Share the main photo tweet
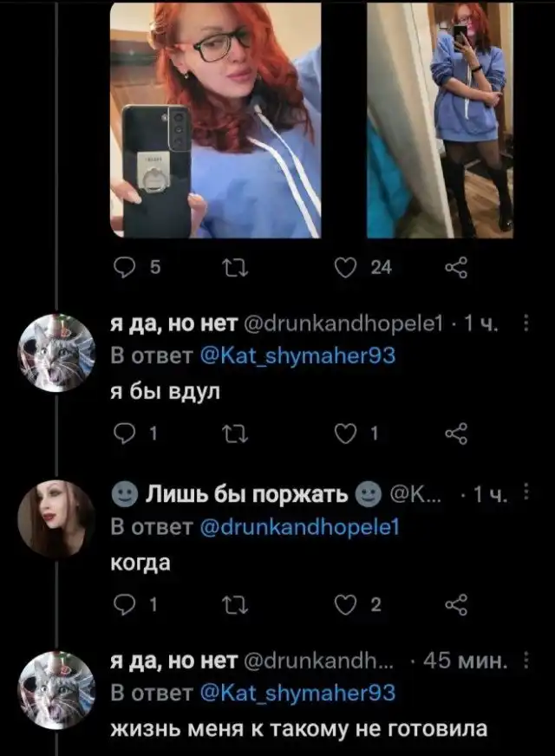Image resolution: width=555 pixels, height=756 pixels. (454, 269)
